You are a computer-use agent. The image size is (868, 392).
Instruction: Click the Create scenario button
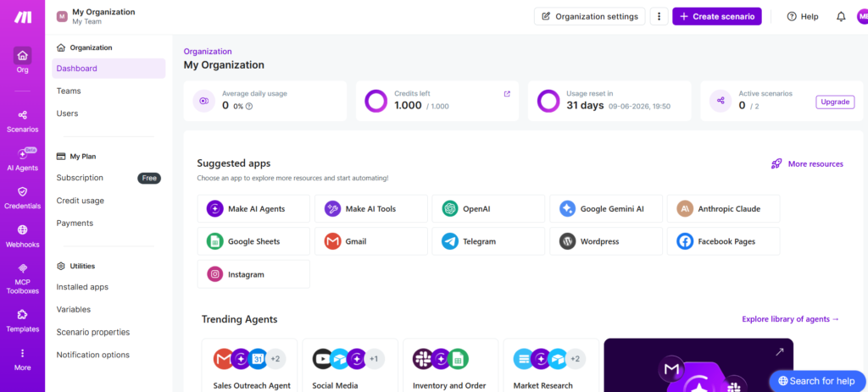point(717,17)
